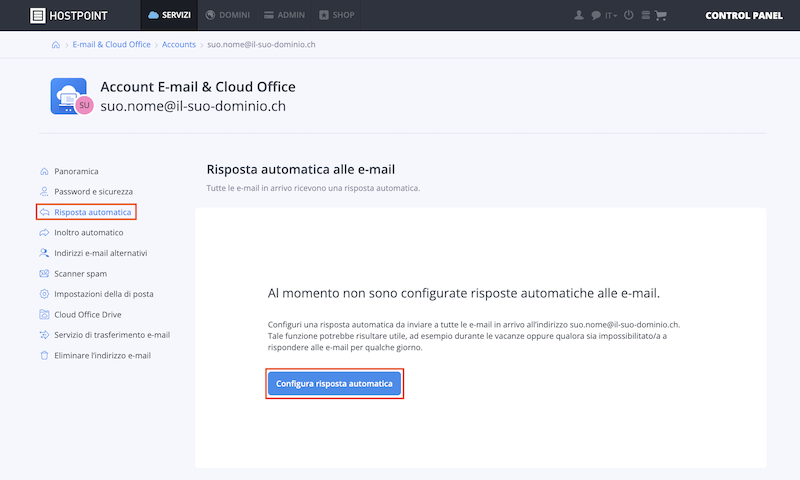
Task: Open Indirizzi e-mail alternativi
Action: 101,253
